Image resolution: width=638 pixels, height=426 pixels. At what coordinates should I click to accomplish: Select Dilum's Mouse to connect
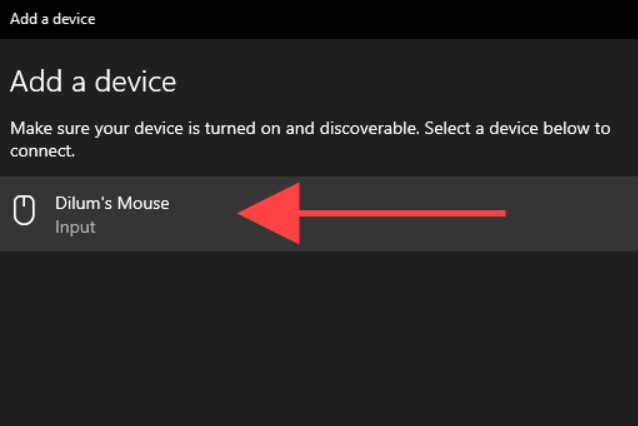click(x=112, y=204)
